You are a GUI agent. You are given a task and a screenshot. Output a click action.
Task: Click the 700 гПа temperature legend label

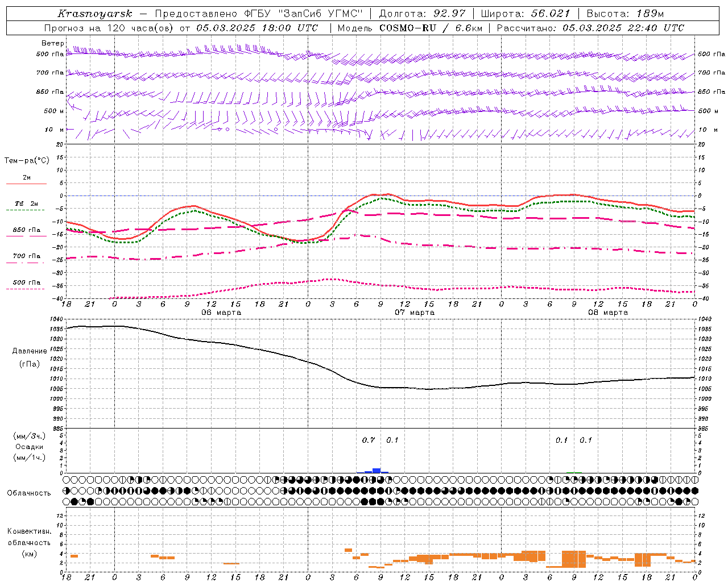tap(27, 256)
